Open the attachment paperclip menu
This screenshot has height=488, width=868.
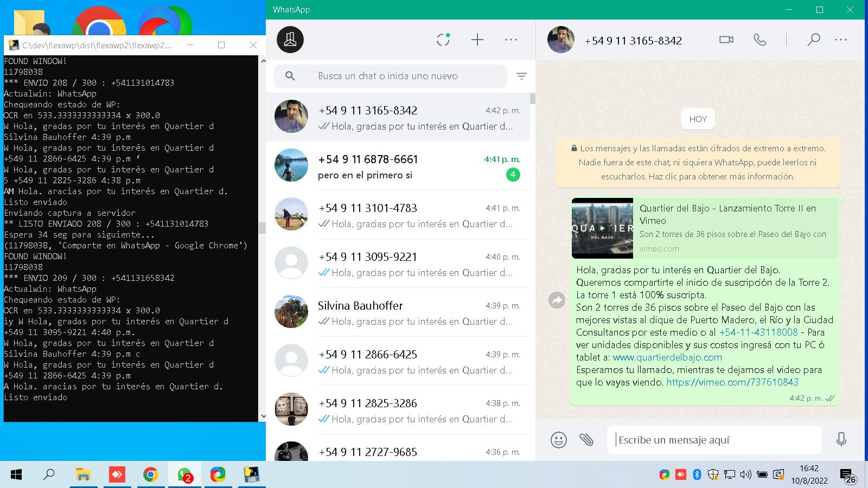click(586, 440)
